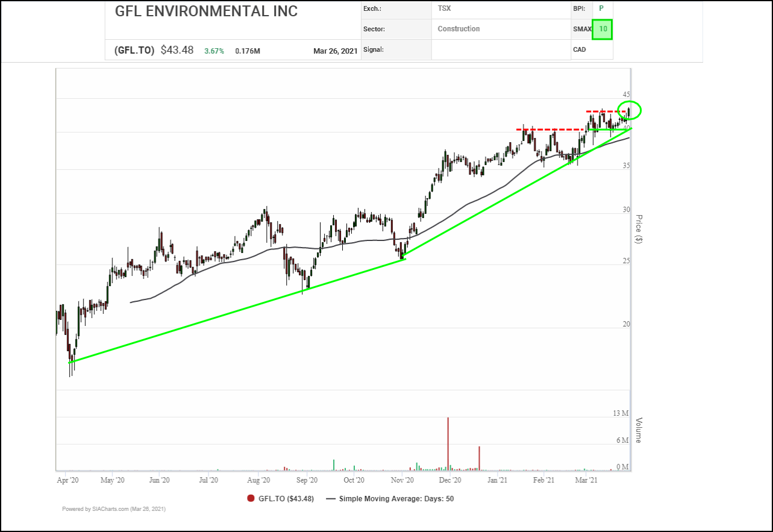The width and height of the screenshot is (773, 532).
Task: Click the second red volume spike before Jan '21
Action: (x=479, y=458)
